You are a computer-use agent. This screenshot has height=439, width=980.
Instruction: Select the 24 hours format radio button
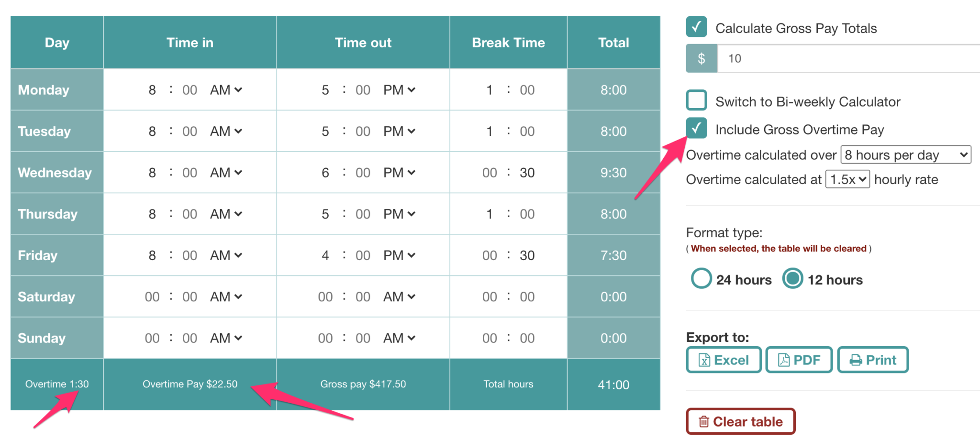pos(701,278)
